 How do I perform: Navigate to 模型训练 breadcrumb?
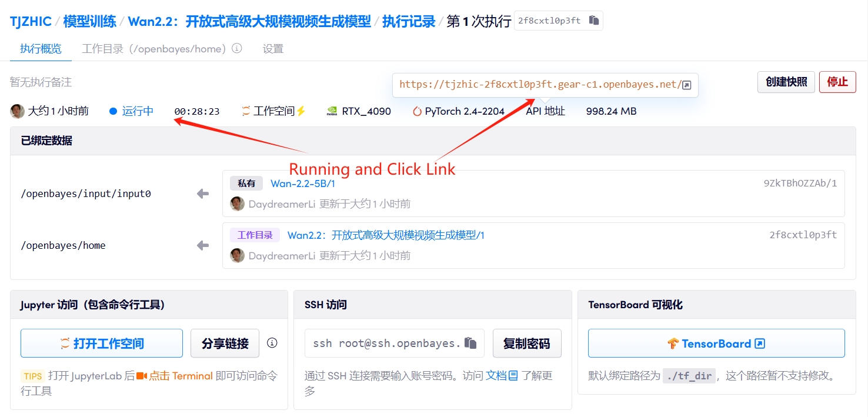click(89, 22)
